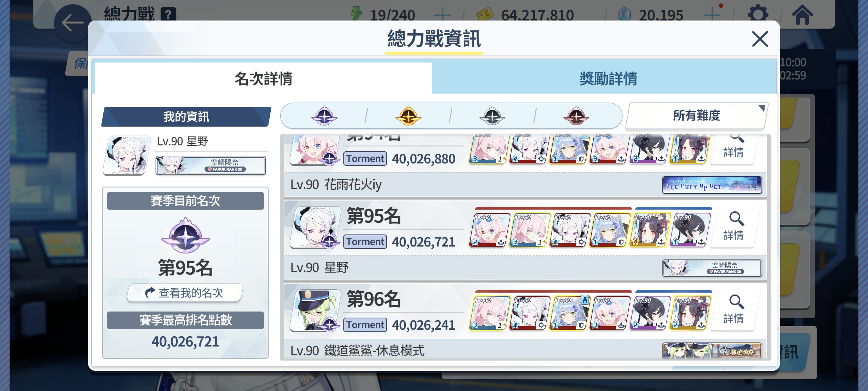Image resolution: width=868 pixels, height=391 pixels.
Task: Open settings gear icon in top bar
Action: coord(758,15)
